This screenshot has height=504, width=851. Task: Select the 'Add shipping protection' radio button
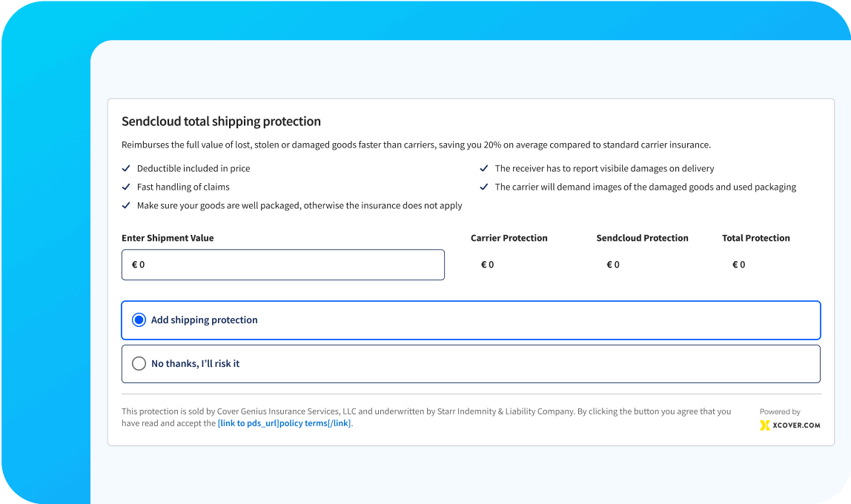pos(139,319)
